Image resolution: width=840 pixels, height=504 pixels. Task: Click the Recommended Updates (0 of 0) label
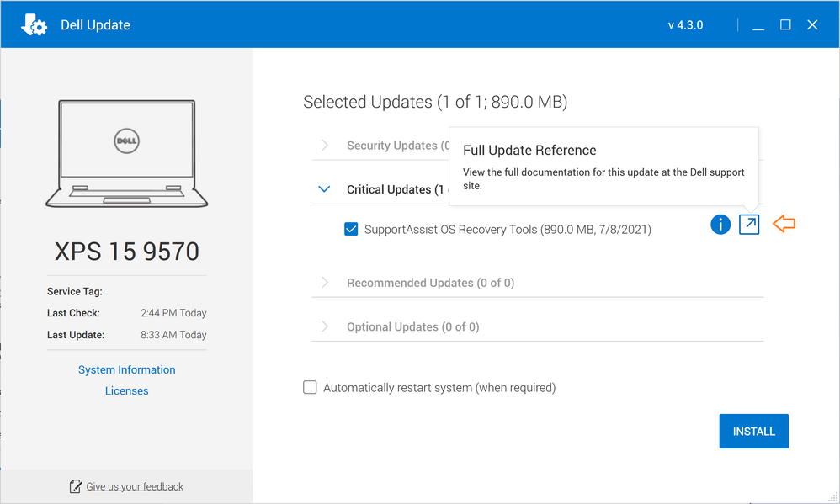tap(431, 283)
